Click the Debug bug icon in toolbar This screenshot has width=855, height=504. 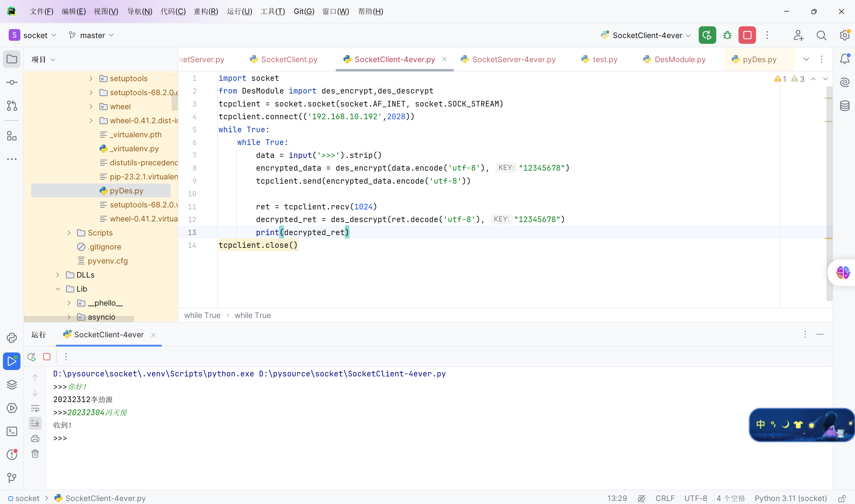[727, 35]
